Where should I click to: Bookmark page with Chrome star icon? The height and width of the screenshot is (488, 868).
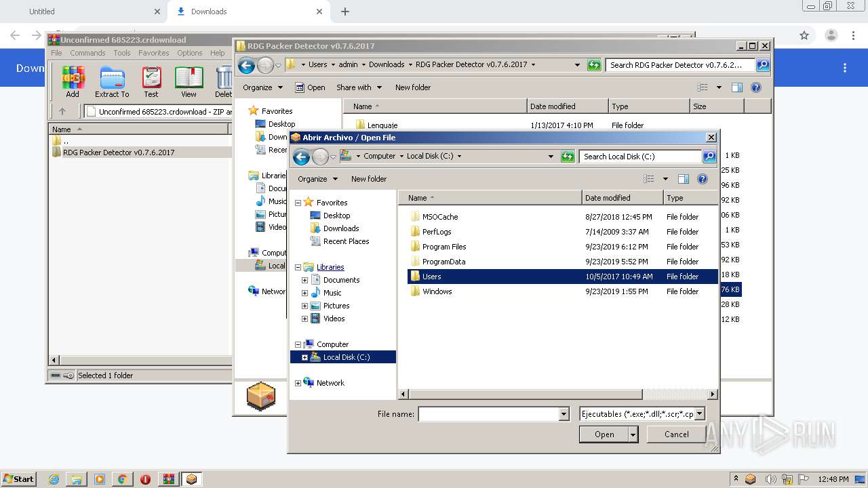point(804,35)
